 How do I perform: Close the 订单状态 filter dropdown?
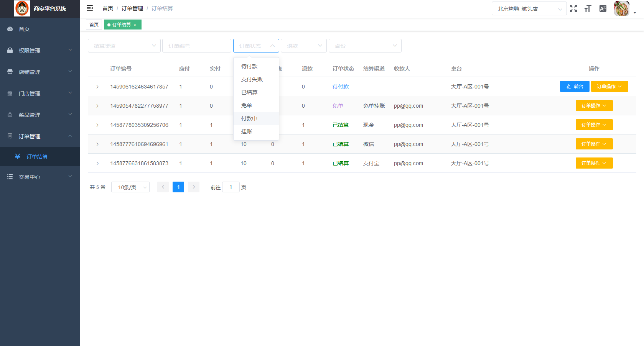[x=256, y=46]
